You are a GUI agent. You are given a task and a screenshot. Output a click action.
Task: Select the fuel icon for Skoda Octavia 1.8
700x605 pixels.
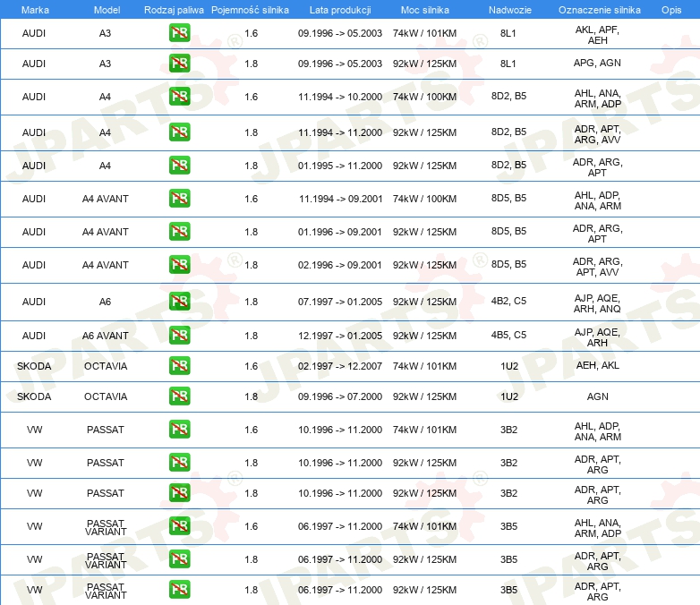coord(179,396)
